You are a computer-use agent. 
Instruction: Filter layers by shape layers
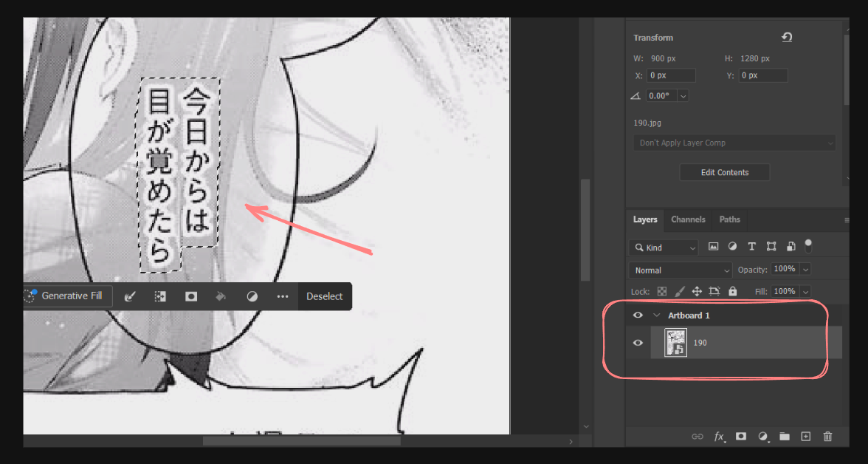coord(771,247)
